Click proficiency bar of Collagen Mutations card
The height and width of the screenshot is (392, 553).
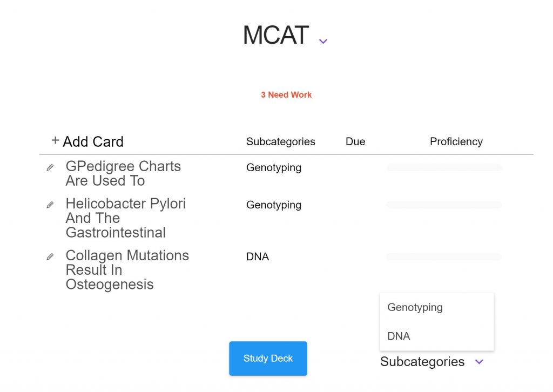click(x=444, y=256)
